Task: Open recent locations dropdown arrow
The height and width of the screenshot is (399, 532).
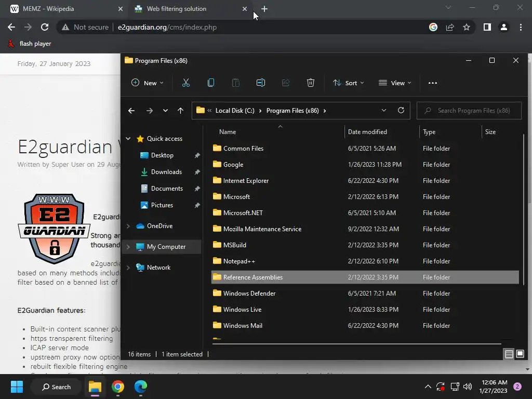Action: (165, 111)
